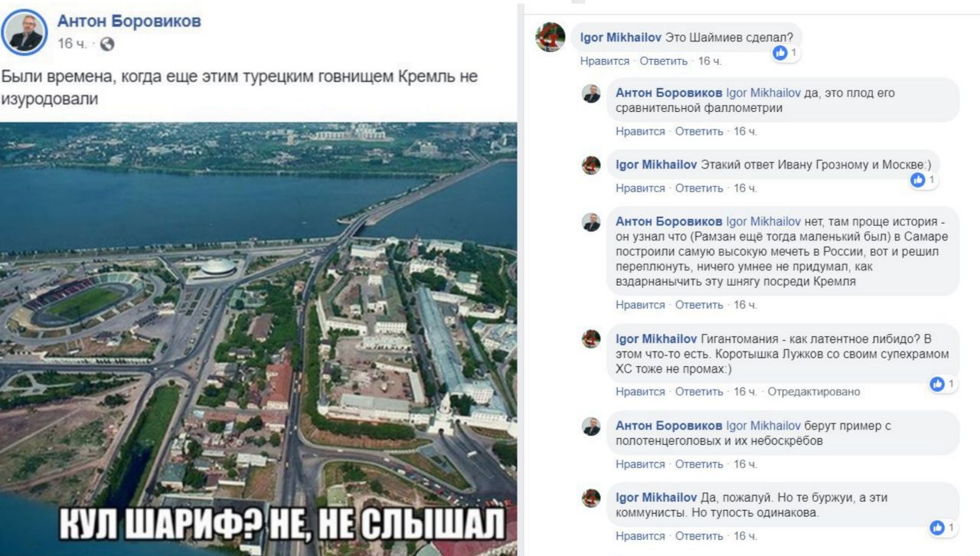Viewport: 980px width, 556px height.
Task: Click the Igor Mikhailov mention in the 'нет, там проще история' reply
Action: [x=763, y=222]
